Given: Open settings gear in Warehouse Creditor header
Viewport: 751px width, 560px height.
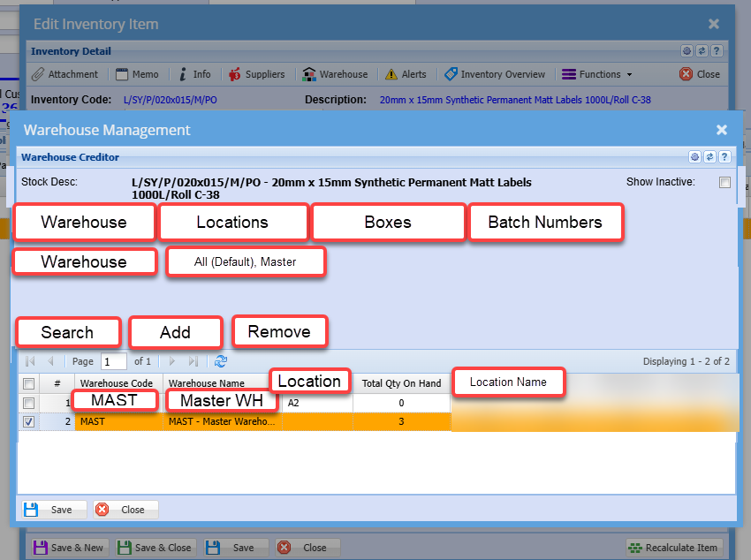Looking at the screenshot, I should [694, 156].
